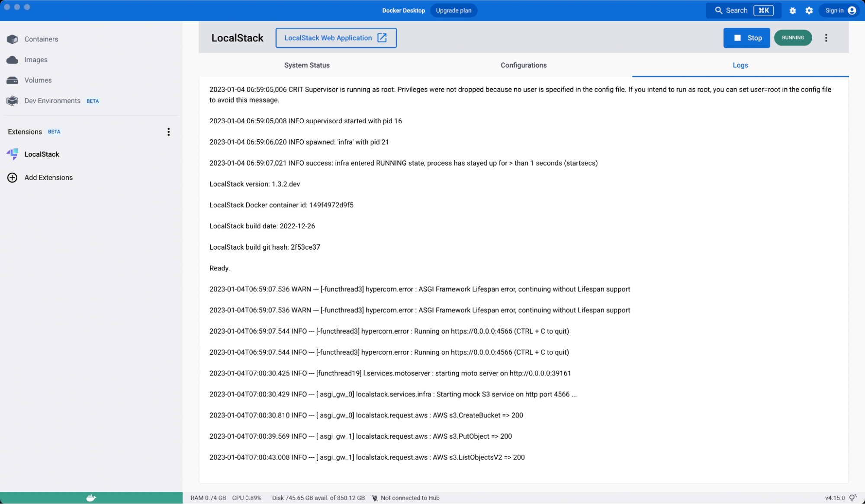
Task: Click the Dev Environments icon in sidebar
Action: tap(13, 100)
